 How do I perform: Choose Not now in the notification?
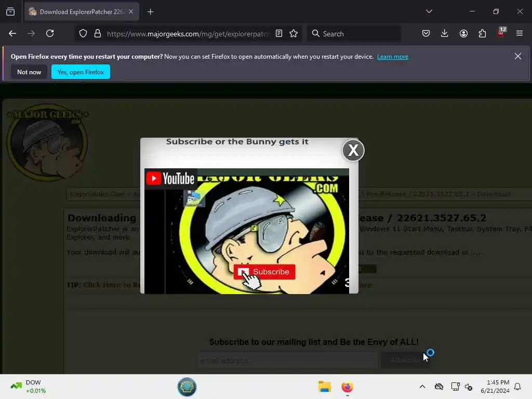(x=29, y=72)
